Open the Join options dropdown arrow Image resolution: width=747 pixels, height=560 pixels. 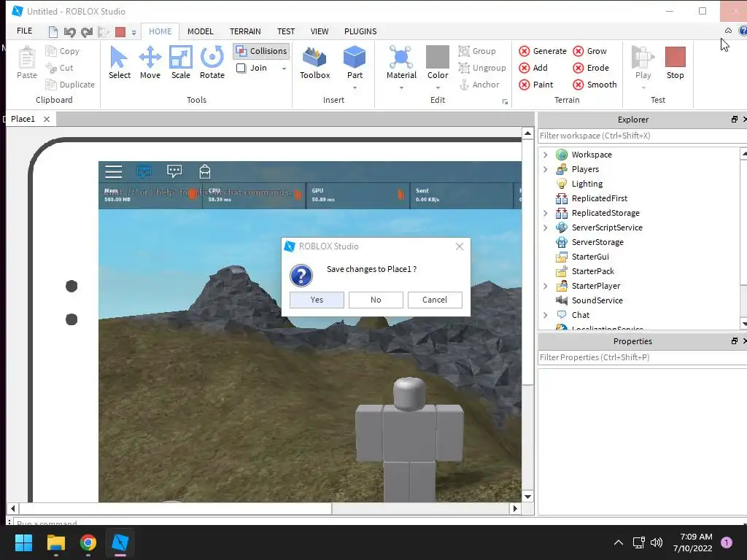[x=284, y=69]
